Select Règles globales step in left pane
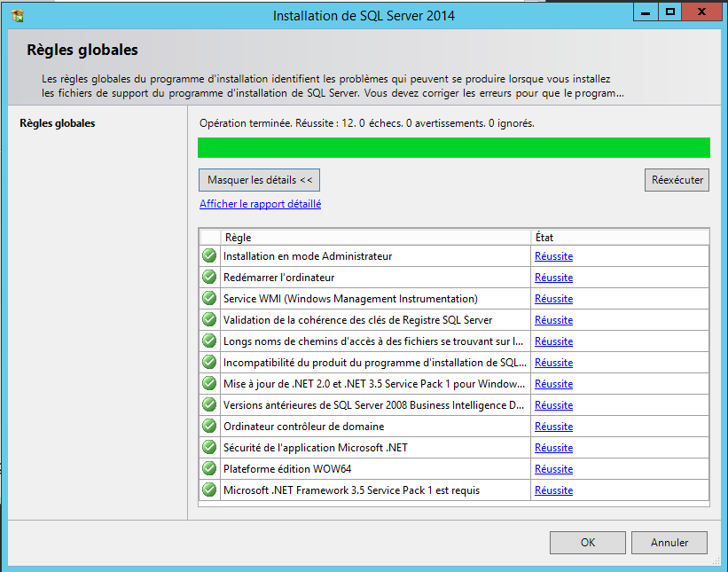Screen dimensions: 728x572 tap(57, 123)
